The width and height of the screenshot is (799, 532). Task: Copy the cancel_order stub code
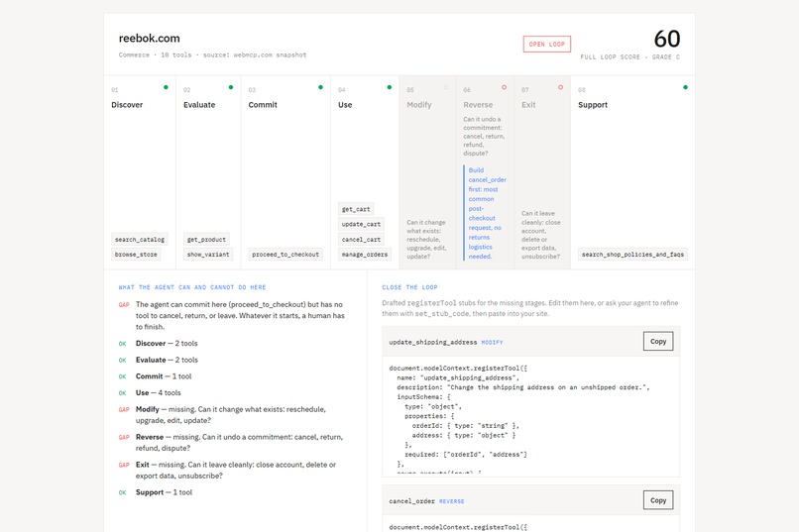(x=658, y=500)
